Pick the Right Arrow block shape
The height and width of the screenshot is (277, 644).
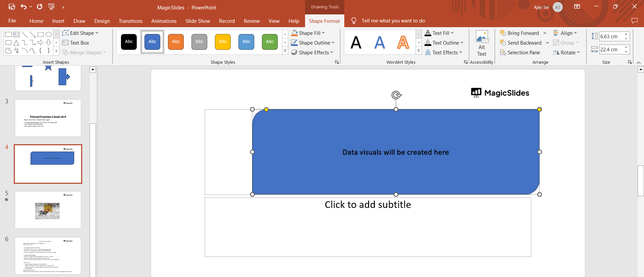pos(41,43)
